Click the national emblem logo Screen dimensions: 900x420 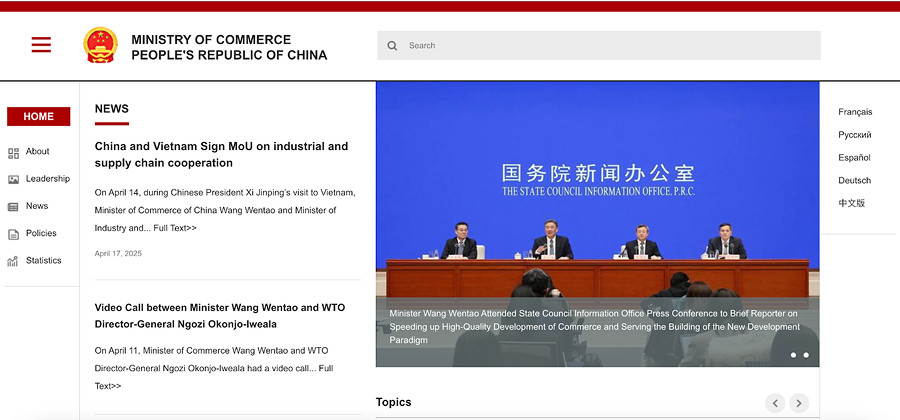(100, 45)
